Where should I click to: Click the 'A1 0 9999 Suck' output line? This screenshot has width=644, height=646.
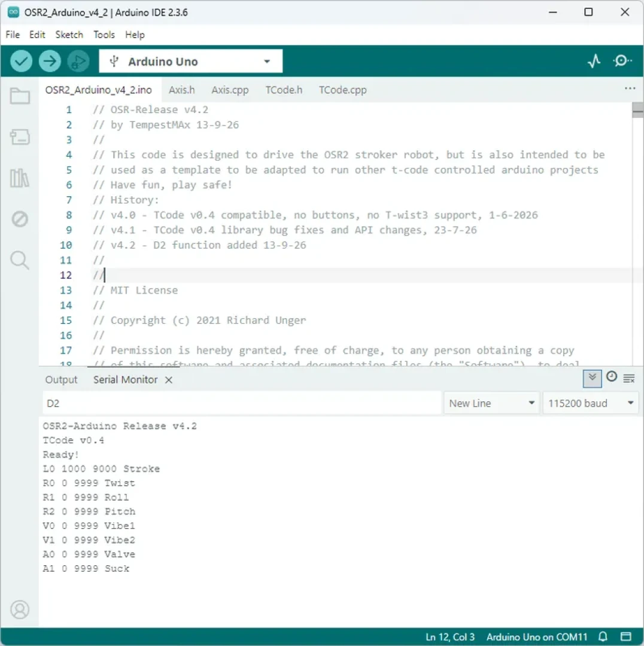click(86, 569)
